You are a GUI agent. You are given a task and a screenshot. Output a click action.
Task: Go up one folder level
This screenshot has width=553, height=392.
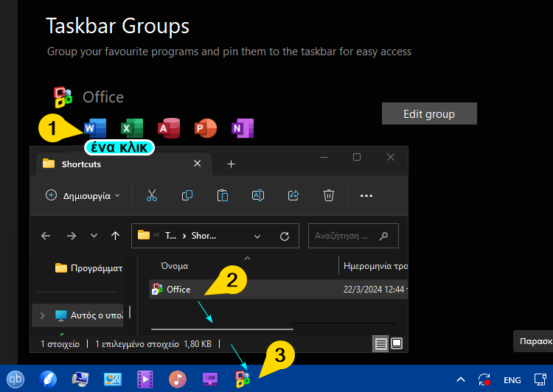tap(115, 236)
